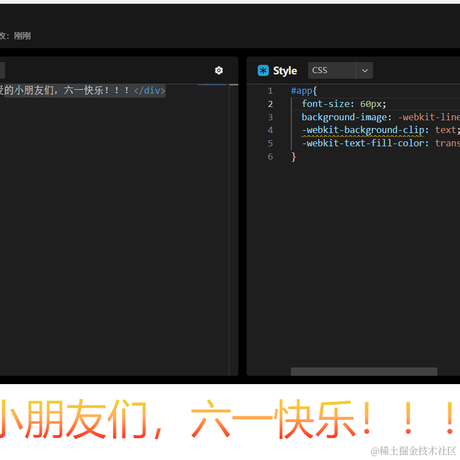Click line number 4 in gutter

[270, 130]
